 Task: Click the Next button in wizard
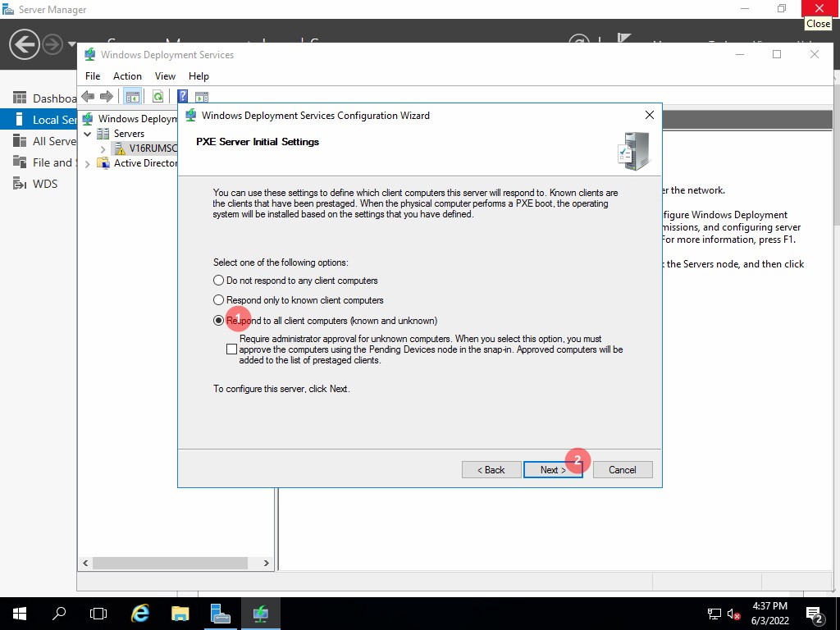click(553, 470)
